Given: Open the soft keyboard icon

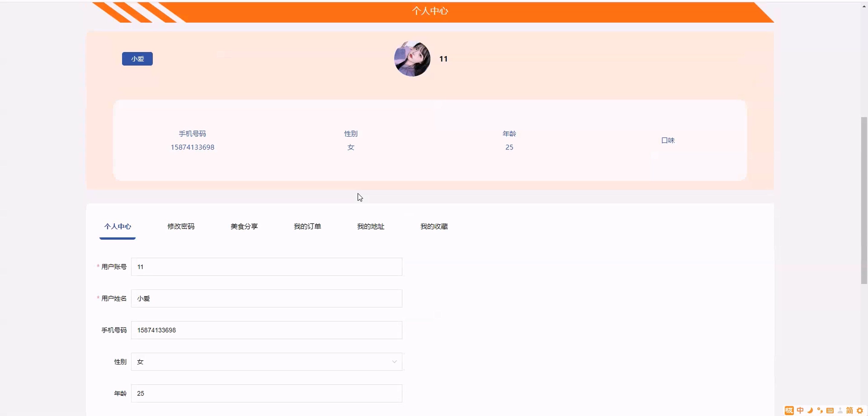Looking at the screenshot, I should (830, 410).
